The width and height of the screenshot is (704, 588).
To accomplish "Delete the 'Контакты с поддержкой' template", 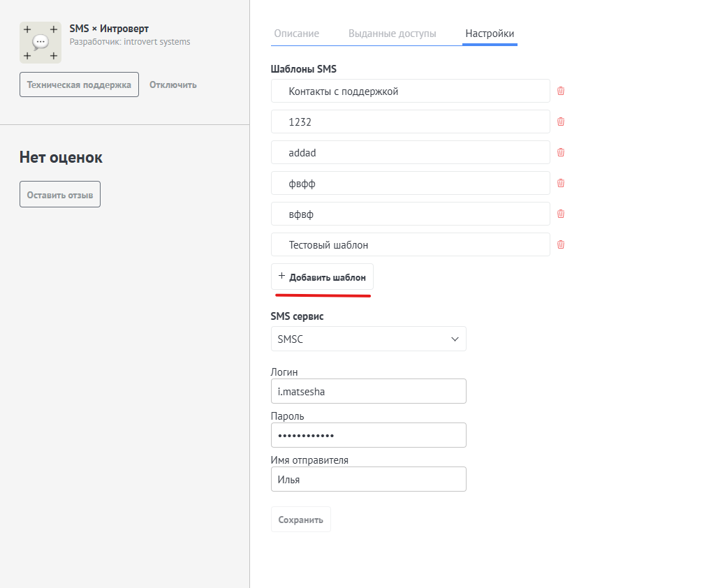I will coord(561,91).
